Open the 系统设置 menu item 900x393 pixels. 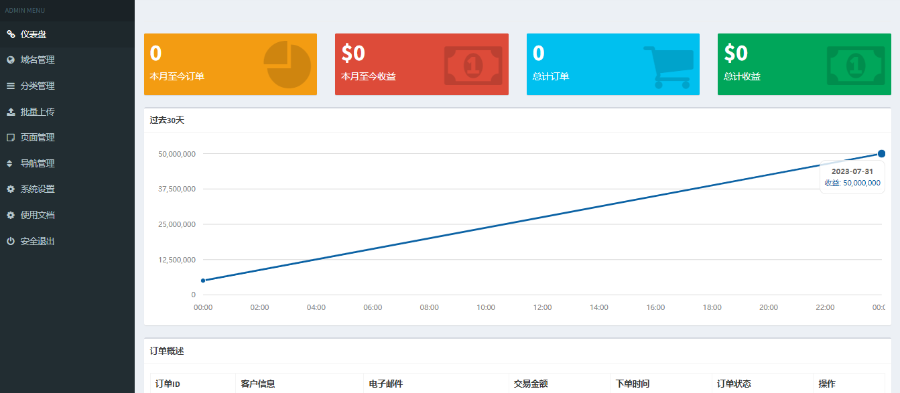click(x=67, y=189)
